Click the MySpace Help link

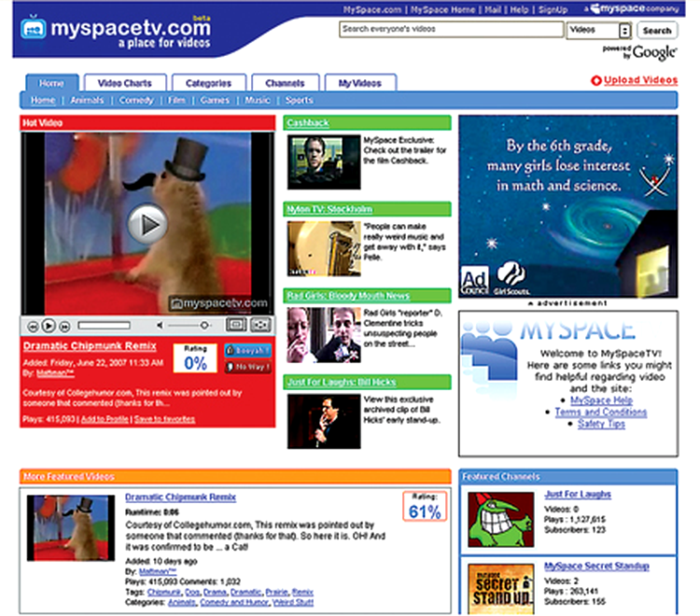click(x=601, y=400)
